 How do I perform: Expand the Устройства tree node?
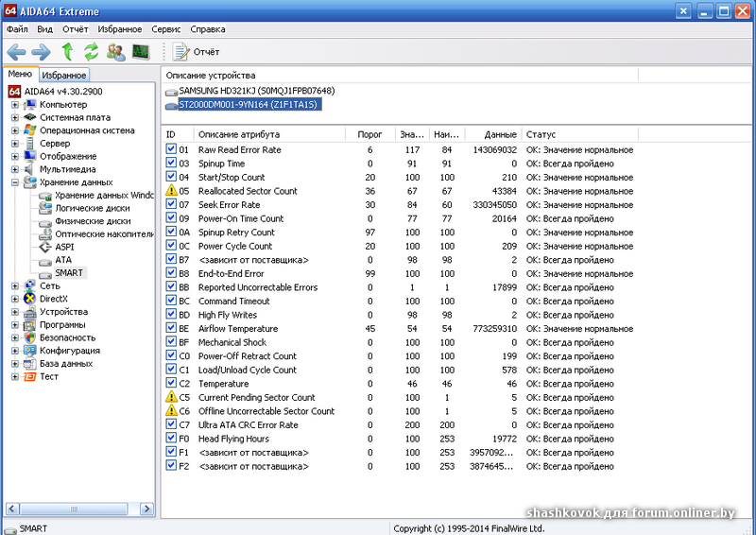pos(15,312)
